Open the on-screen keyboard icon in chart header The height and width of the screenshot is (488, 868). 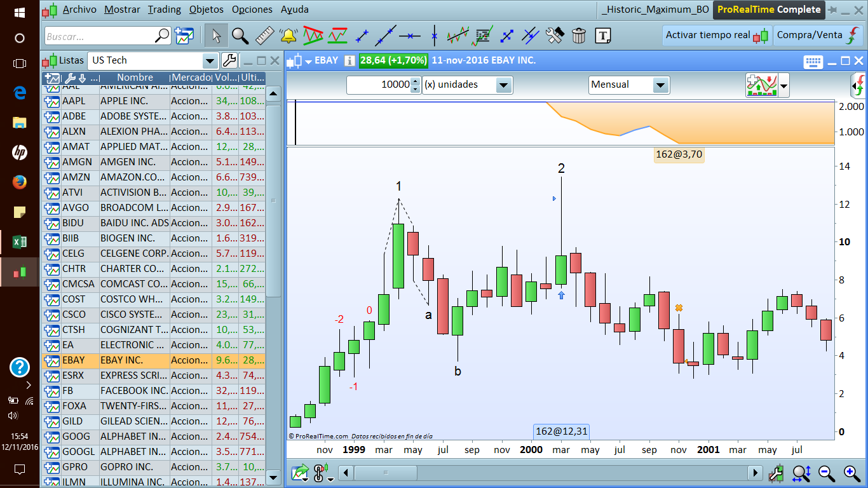[813, 61]
